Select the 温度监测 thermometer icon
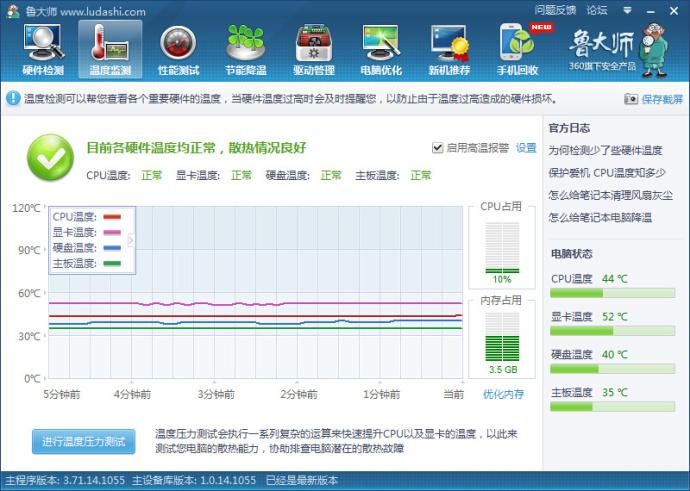Screen dimensions: 690x491 pos(110,50)
